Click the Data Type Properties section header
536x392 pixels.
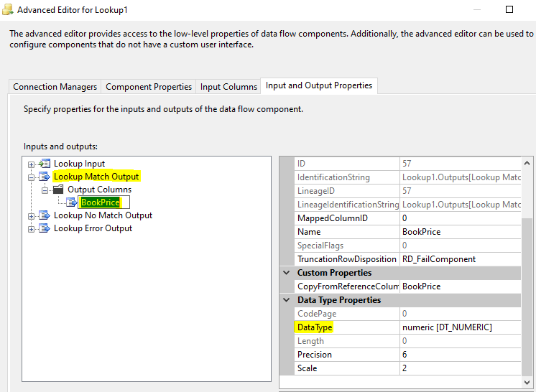click(400, 300)
